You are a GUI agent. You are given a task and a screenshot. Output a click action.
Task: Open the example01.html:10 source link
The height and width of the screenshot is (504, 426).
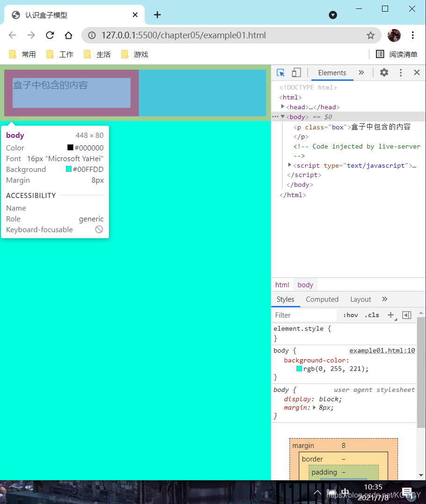pos(382,350)
